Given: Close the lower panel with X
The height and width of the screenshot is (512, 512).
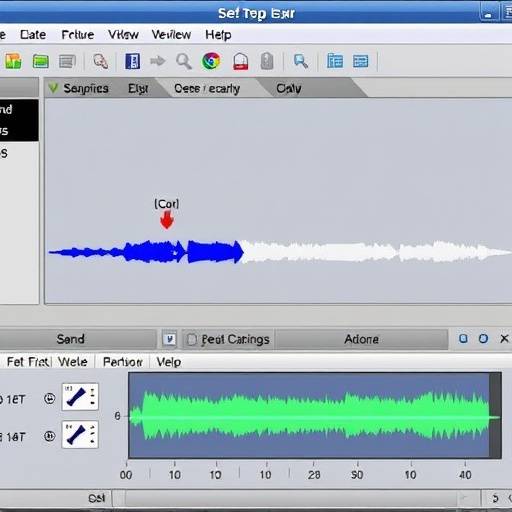Looking at the screenshot, I should pyautogui.click(x=504, y=339).
